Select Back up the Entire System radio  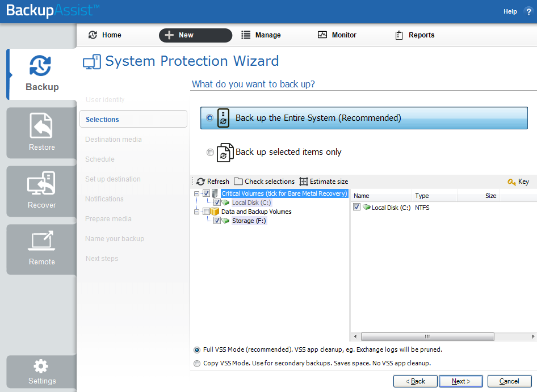[209, 118]
